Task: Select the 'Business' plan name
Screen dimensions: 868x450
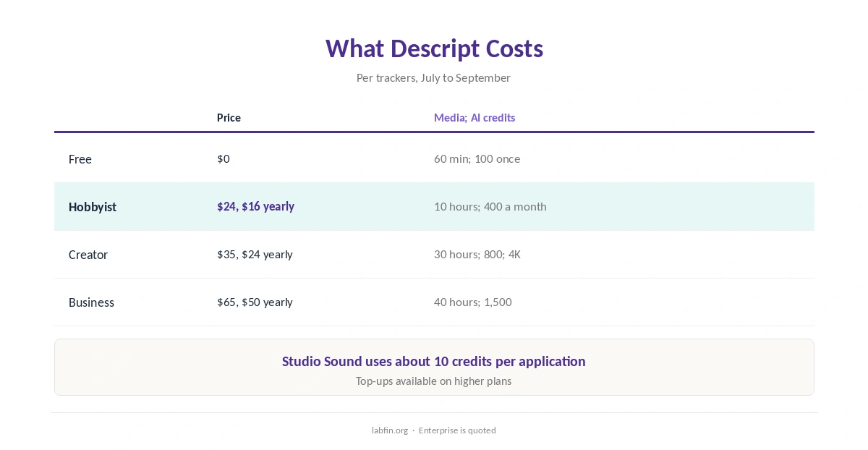Action: [x=91, y=302]
